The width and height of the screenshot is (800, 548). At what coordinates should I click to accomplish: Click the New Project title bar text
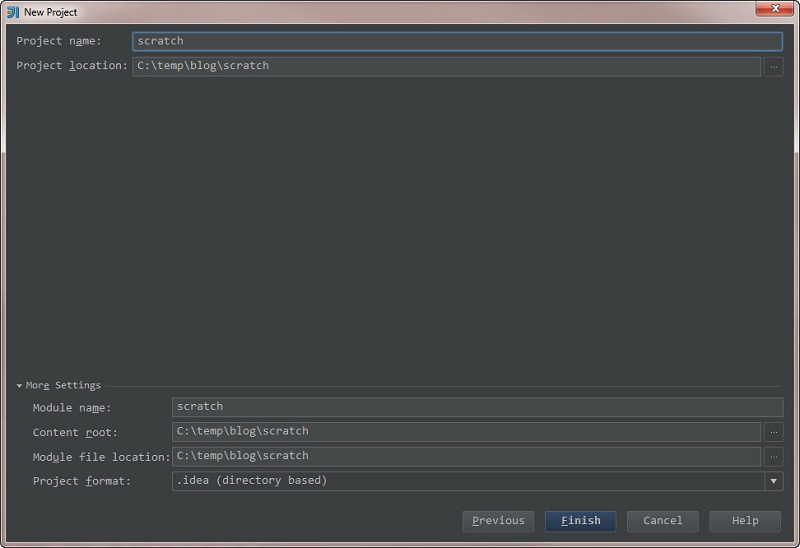(51, 12)
